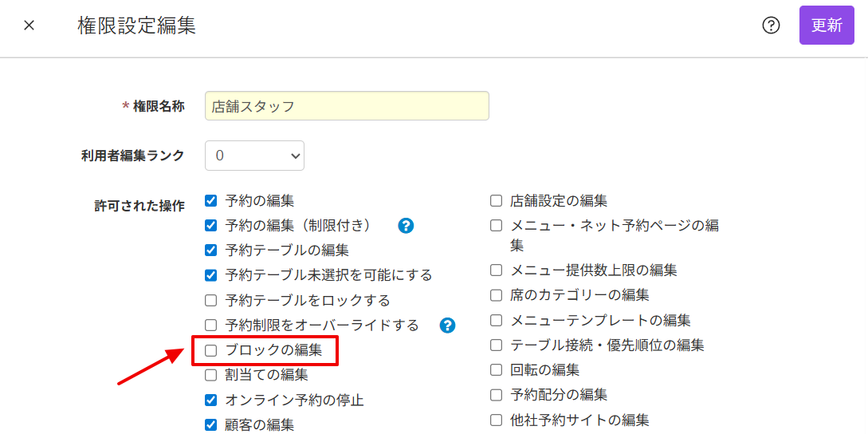This screenshot has height=434, width=868.
Task: Click the purple 更新 button
Action: (x=827, y=26)
